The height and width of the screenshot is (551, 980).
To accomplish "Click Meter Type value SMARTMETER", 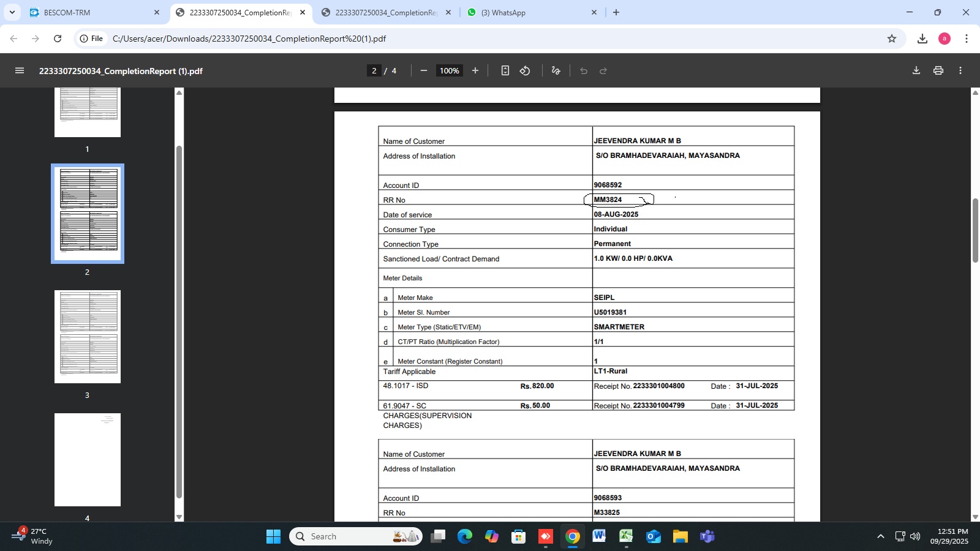I will pos(619,327).
